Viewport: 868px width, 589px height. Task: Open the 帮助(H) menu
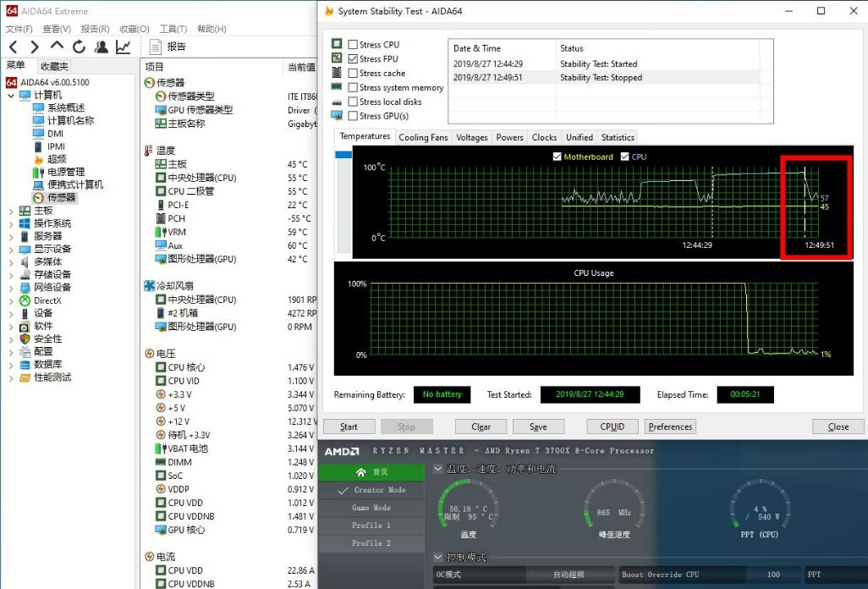pos(212,29)
